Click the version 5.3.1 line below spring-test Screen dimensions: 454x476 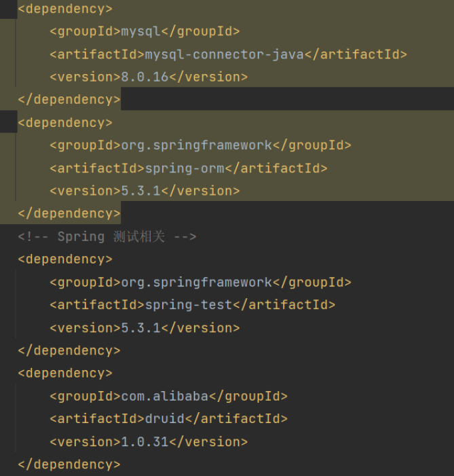(x=145, y=328)
